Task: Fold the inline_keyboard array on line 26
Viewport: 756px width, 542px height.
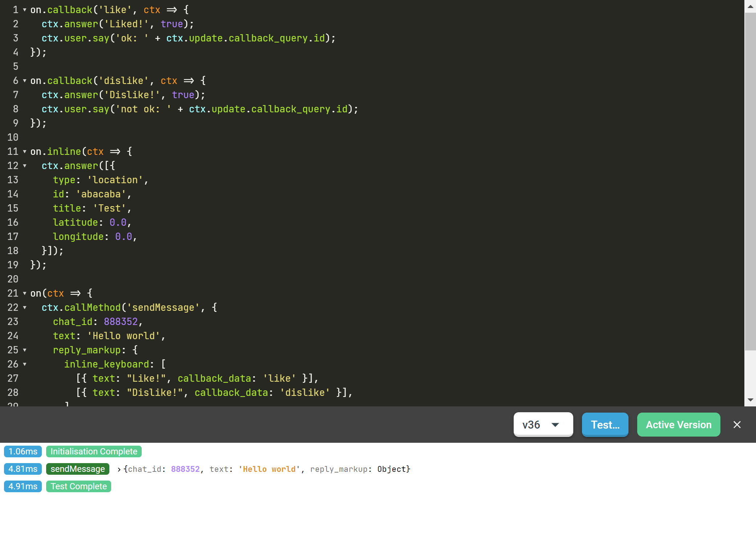Action: (x=25, y=364)
